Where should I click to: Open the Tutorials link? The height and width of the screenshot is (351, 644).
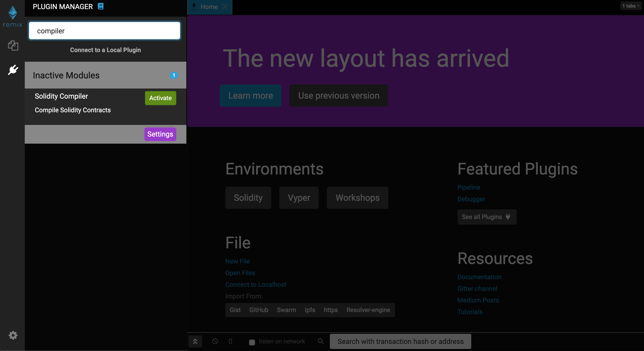(470, 312)
